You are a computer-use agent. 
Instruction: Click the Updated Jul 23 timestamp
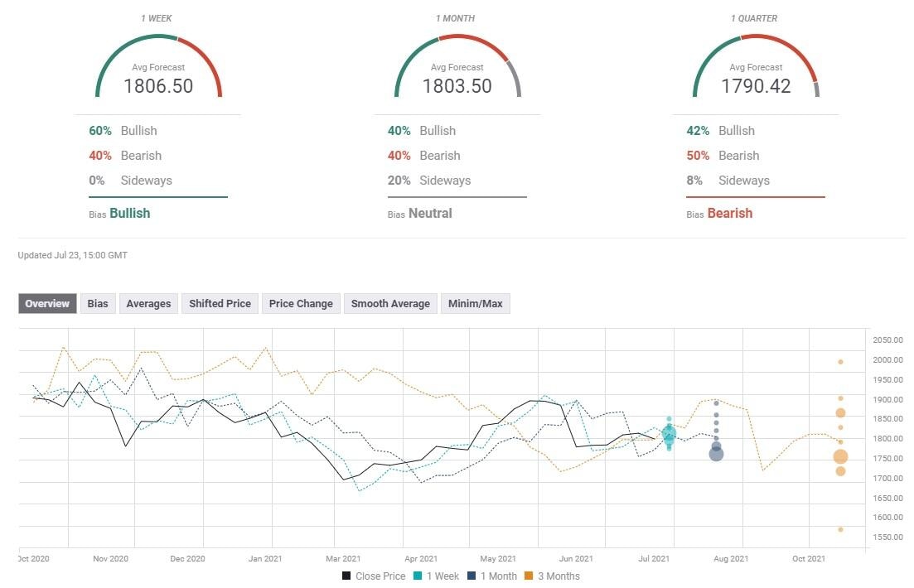coord(71,255)
